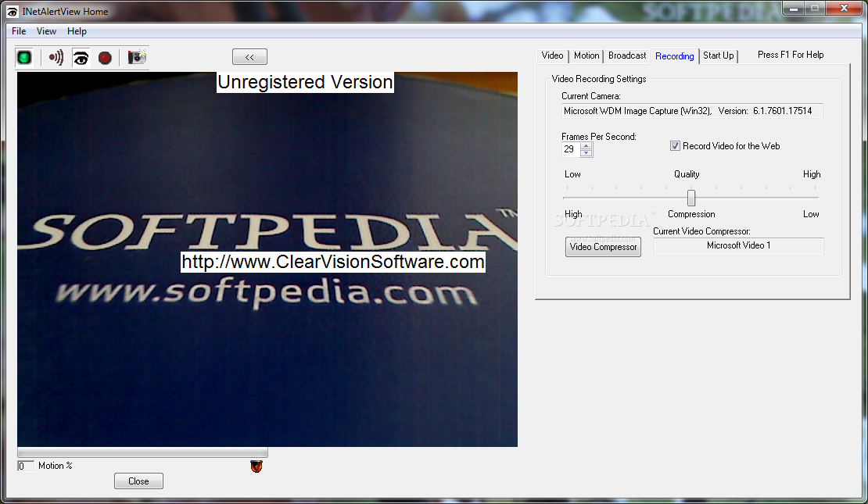Open the Help menu

coord(77,31)
